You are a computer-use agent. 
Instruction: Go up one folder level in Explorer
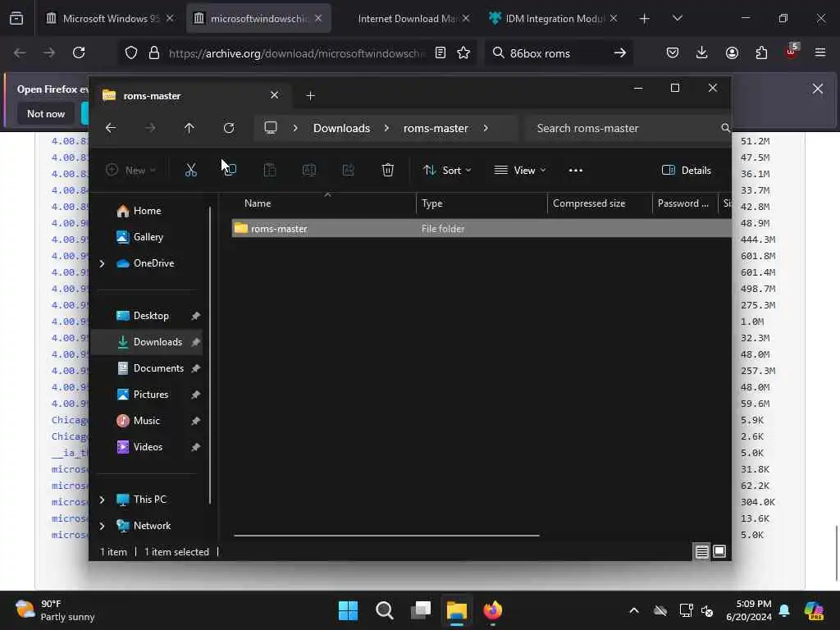(189, 128)
